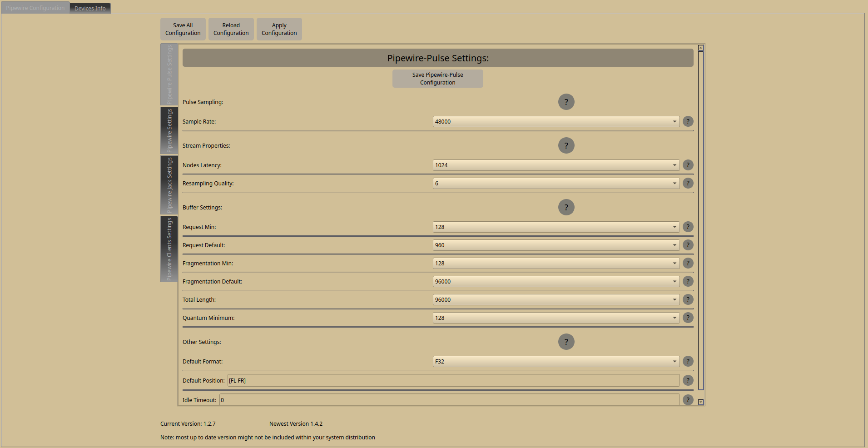Viewport: 868px width, 448px height.
Task: Show help for Sample Rate setting
Action: [688, 121]
